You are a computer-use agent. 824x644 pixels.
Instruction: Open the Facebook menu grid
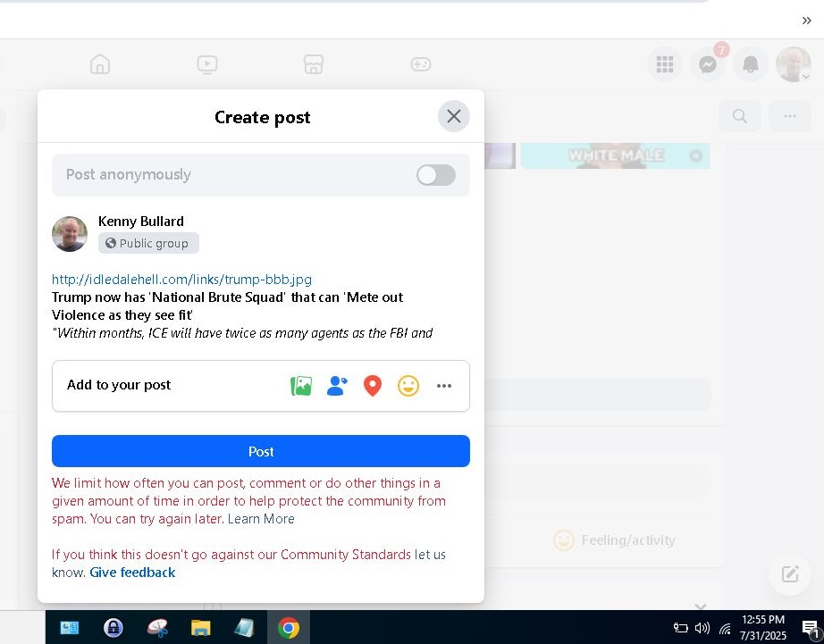coord(664,64)
